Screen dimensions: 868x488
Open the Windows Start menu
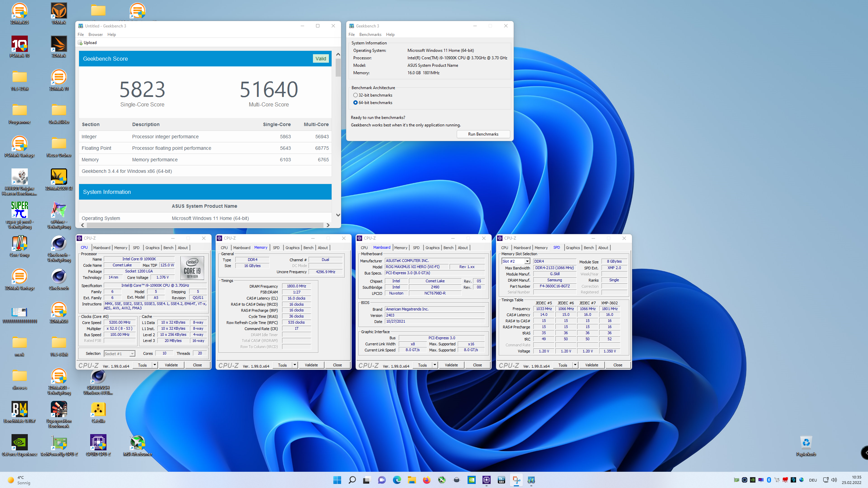pos(337,480)
